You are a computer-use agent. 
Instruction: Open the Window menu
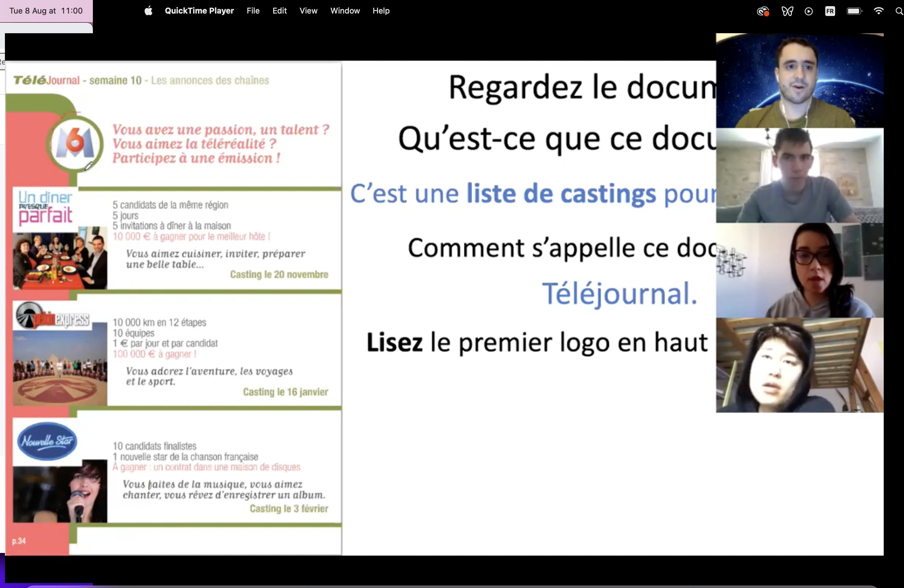(x=345, y=11)
